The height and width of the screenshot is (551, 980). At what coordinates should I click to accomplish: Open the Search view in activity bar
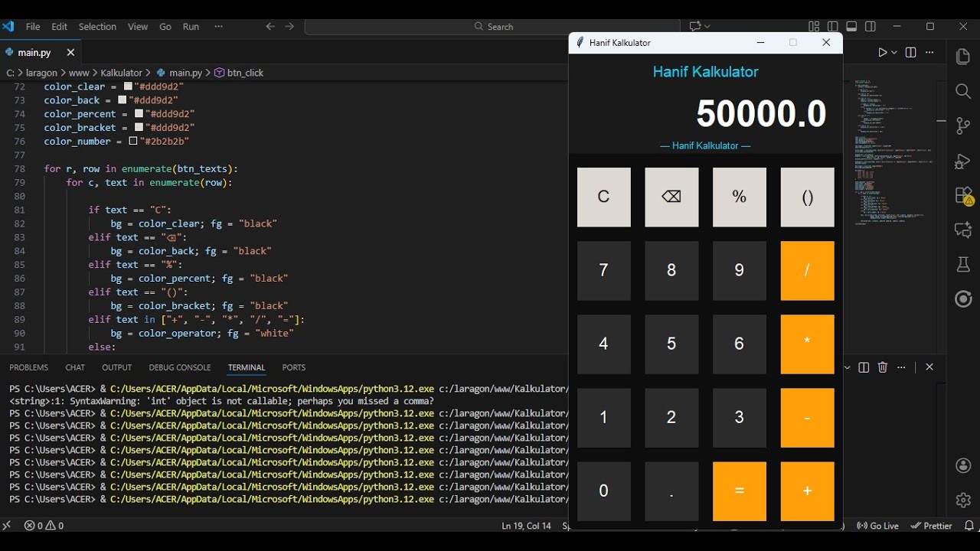pyautogui.click(x=963, y=91)
